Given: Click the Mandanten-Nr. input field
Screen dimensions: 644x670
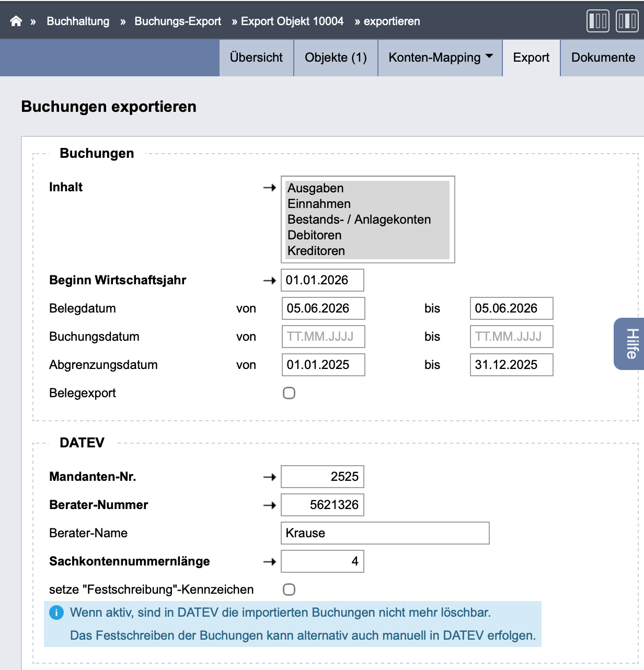Looking at the screenshot, I should click(323, 477).
